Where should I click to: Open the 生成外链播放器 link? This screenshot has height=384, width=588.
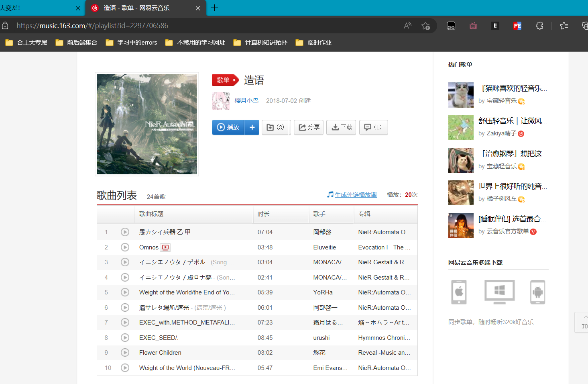pyautogui.click(x=356, y=195)
